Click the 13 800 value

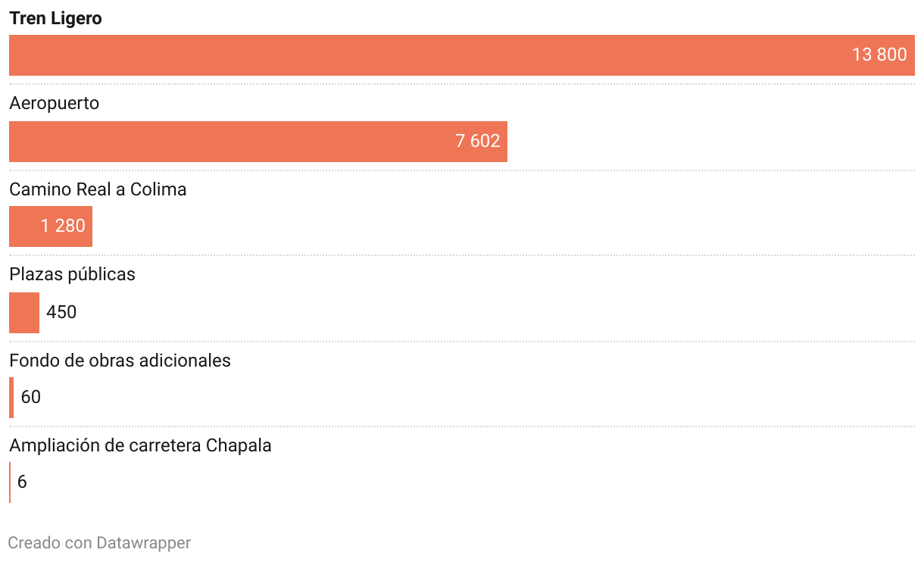click(879, 55)
